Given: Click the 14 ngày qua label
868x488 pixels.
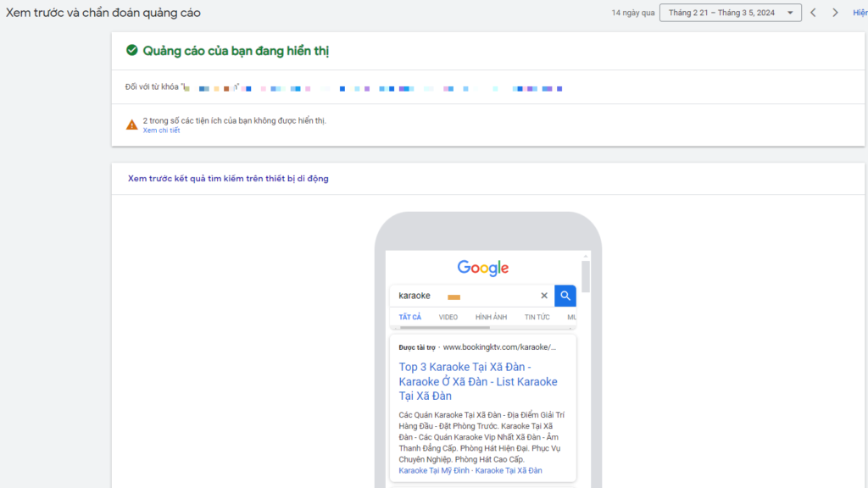Looking at the screenshot, I should 632,13.
